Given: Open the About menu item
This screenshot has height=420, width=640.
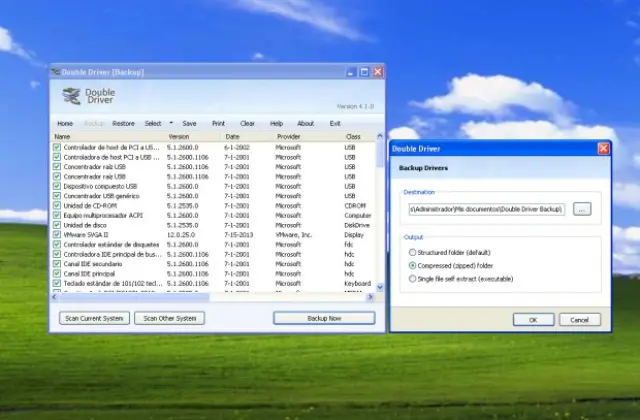Looking at the screenshot, I should pos(305,123).
